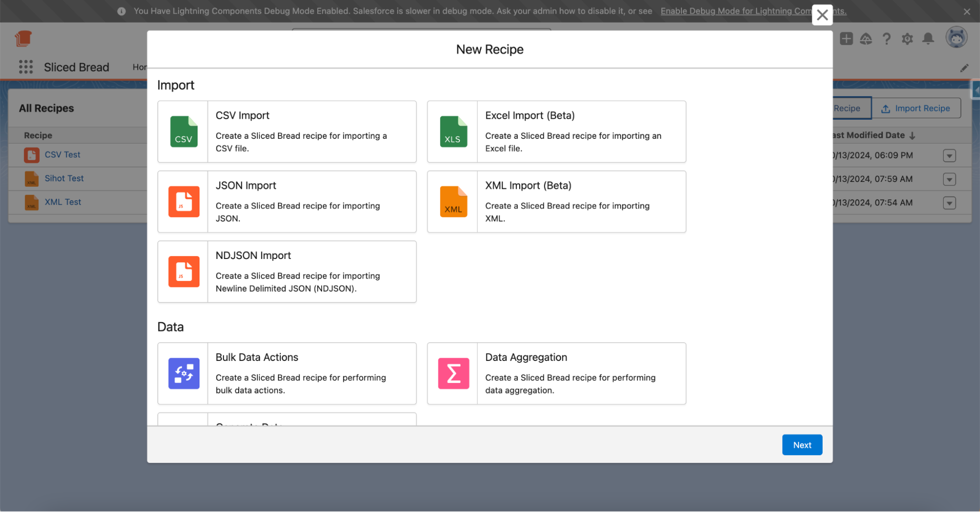This screenshot has height=512, width=980.
Task: Select the Excel Import XLS icon
Action: 453,132
